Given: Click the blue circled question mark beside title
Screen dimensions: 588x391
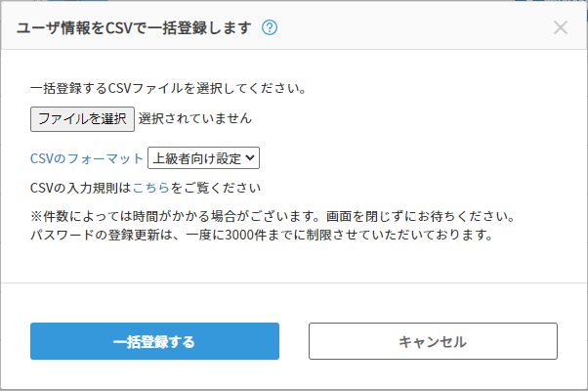Looking at the screenshot, I should click(x=270, y=27).
